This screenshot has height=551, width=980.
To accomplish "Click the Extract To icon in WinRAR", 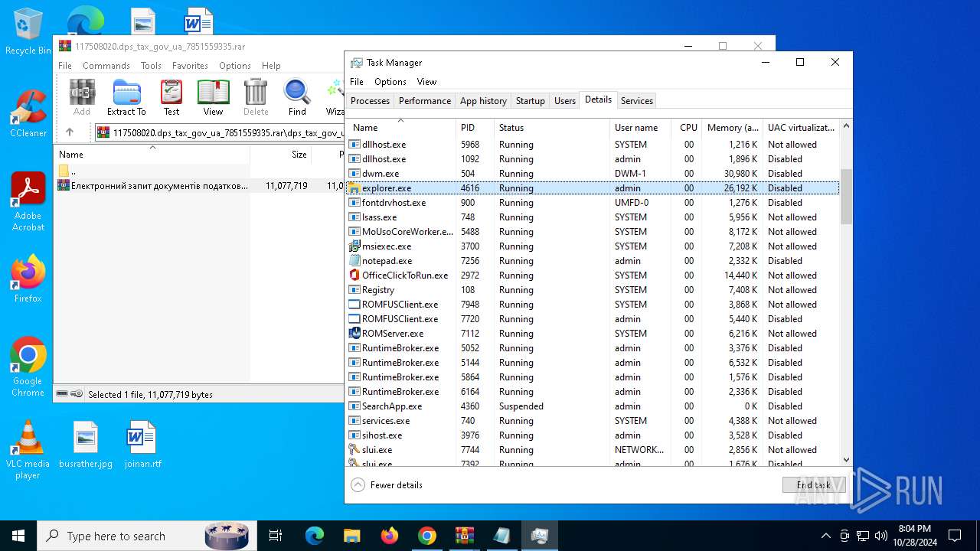I will coord(126,97).
